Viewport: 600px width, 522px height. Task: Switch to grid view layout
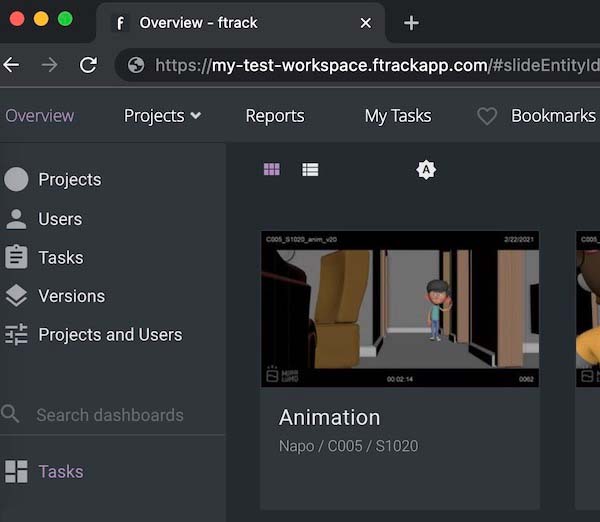pyautogui.click(x=272, y=170)
